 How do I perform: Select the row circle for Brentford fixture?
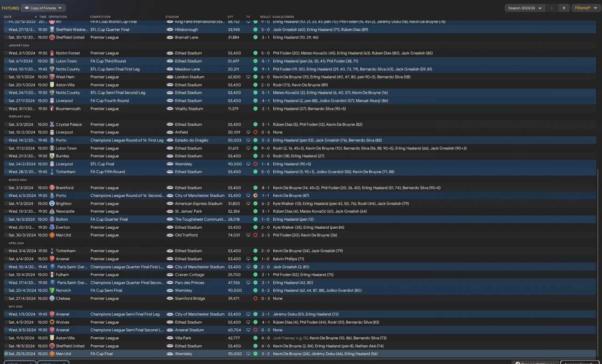(6, 188)
